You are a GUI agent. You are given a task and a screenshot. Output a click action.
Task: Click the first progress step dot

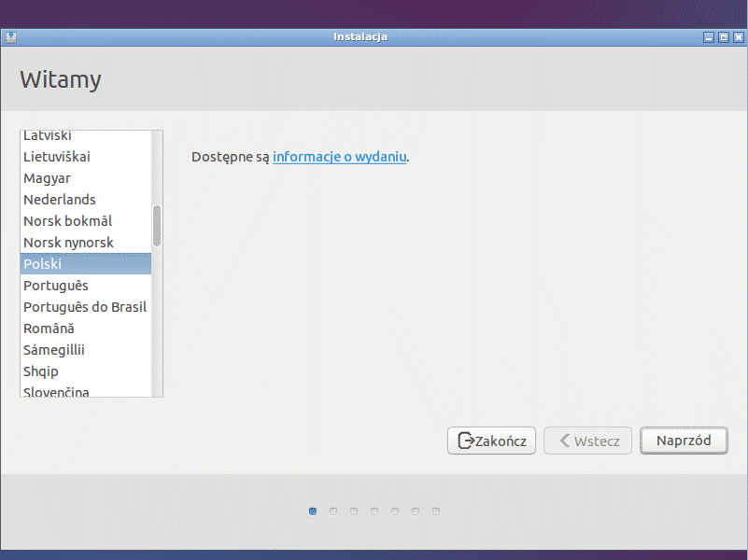(313, 511)
